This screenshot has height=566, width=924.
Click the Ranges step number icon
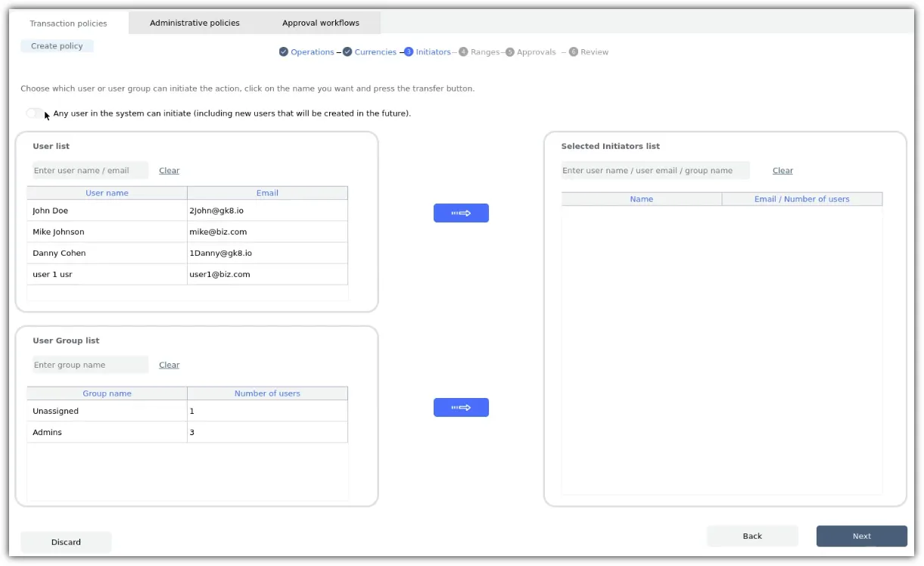(x=463, y=52)
